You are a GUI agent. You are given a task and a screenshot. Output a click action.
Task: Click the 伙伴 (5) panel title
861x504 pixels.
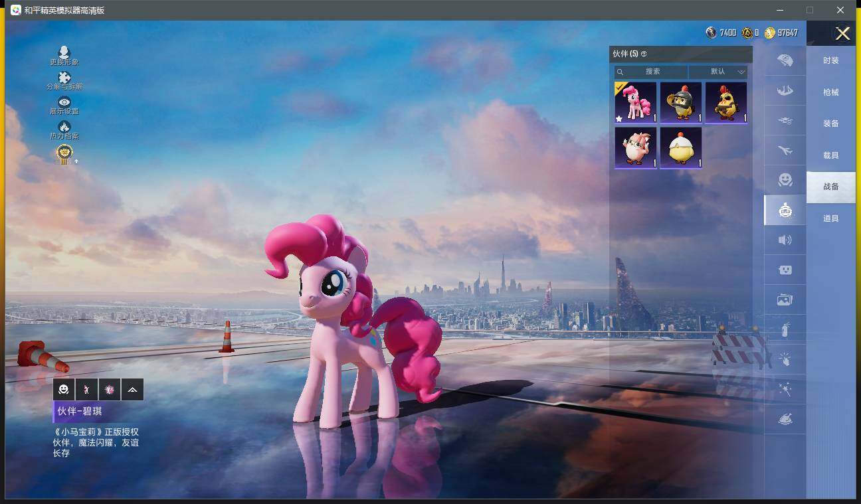625,54
